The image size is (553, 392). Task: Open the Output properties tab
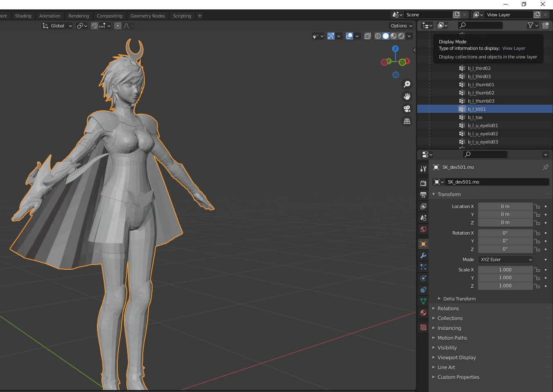tap(423, 195)
